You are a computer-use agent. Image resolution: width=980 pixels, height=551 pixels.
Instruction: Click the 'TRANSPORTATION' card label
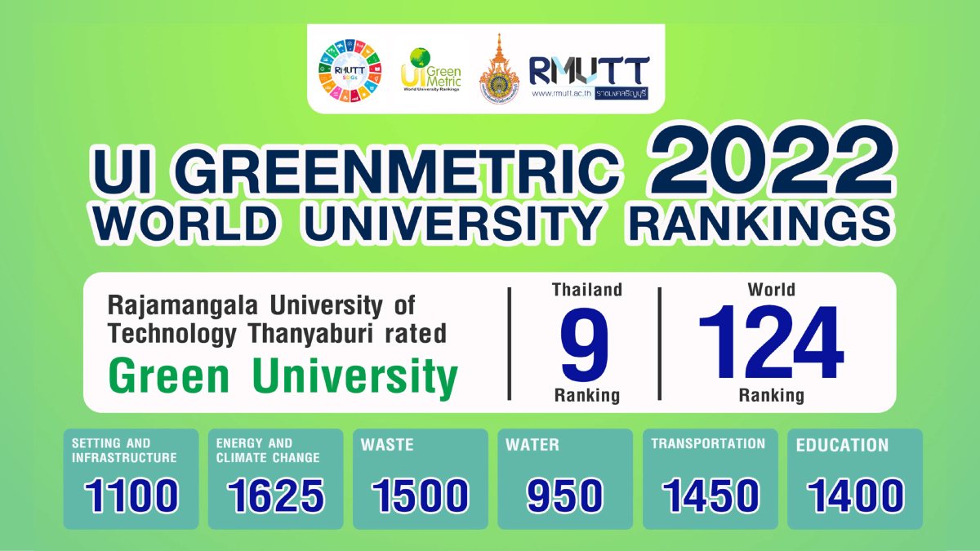click(x=708, y=444)
